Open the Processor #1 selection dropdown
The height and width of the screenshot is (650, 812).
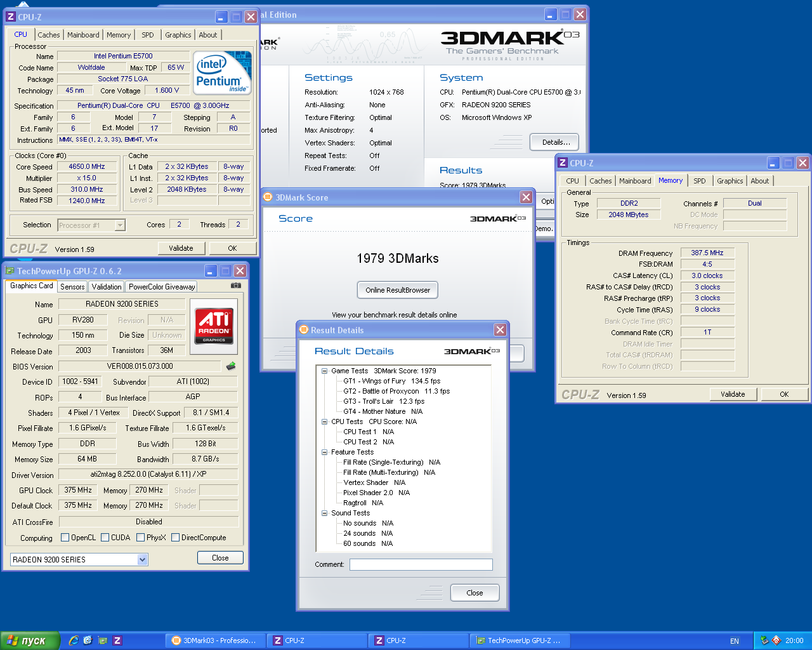120,225
